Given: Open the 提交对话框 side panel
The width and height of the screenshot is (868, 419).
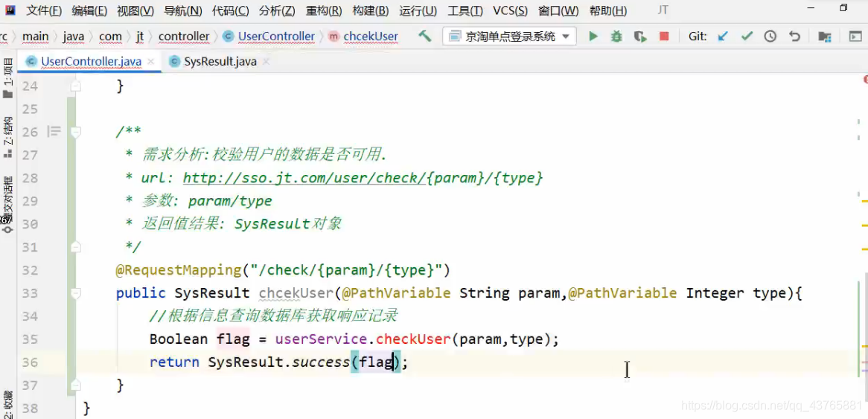Looking at the screenshot, I should point(7,204).
